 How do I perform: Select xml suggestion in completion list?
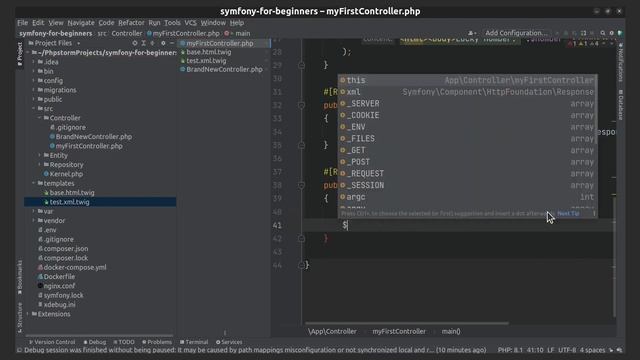tap(467, 92)
